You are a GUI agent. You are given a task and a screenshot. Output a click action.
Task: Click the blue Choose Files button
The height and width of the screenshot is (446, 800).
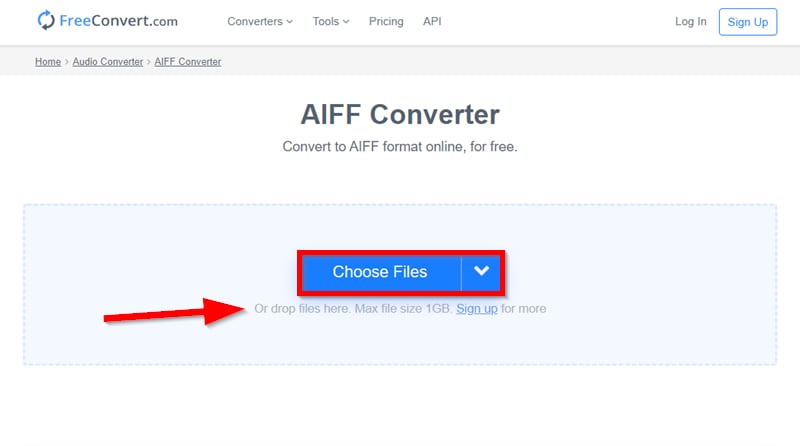[x=380, y=272]
